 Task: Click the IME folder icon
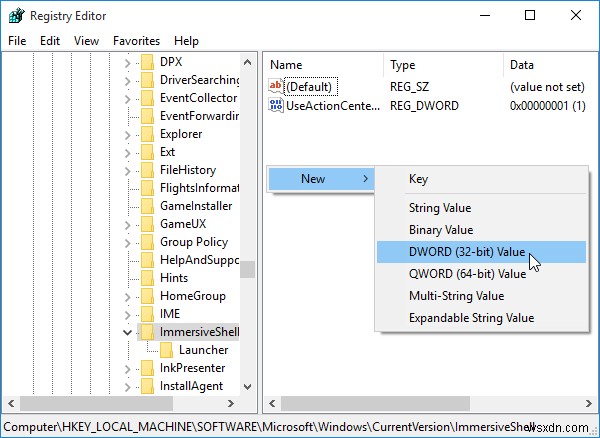tap(148, 314)
